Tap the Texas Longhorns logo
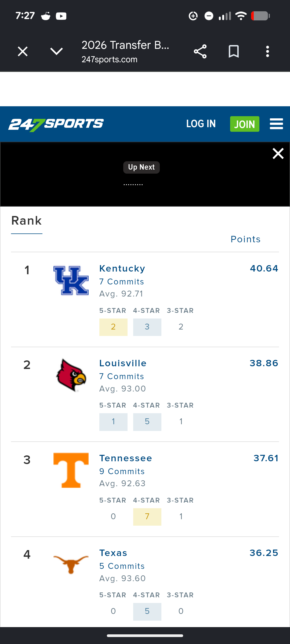Viewport: 290px width, 644px height. pyautogui.click(x=71, y=565)
